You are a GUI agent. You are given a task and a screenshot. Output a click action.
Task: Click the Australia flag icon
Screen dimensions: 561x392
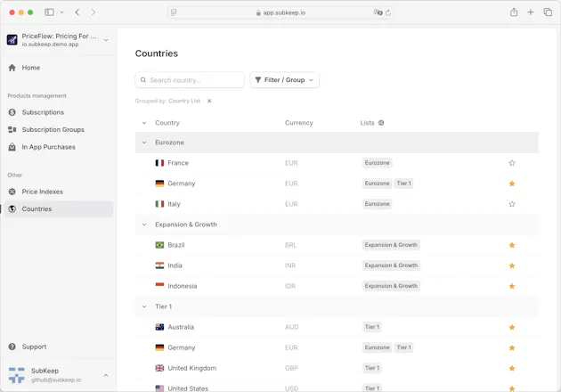click(x=159, y=327)
